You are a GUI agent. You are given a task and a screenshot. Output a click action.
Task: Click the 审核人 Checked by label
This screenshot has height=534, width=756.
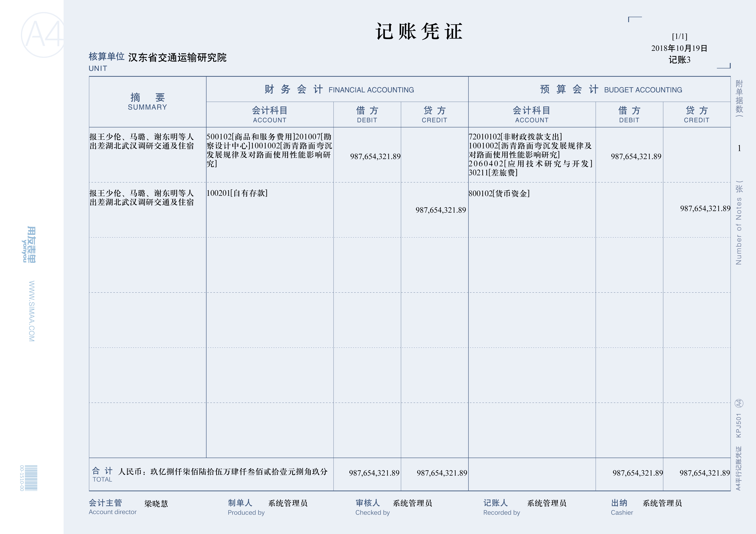tap(372, 507)
